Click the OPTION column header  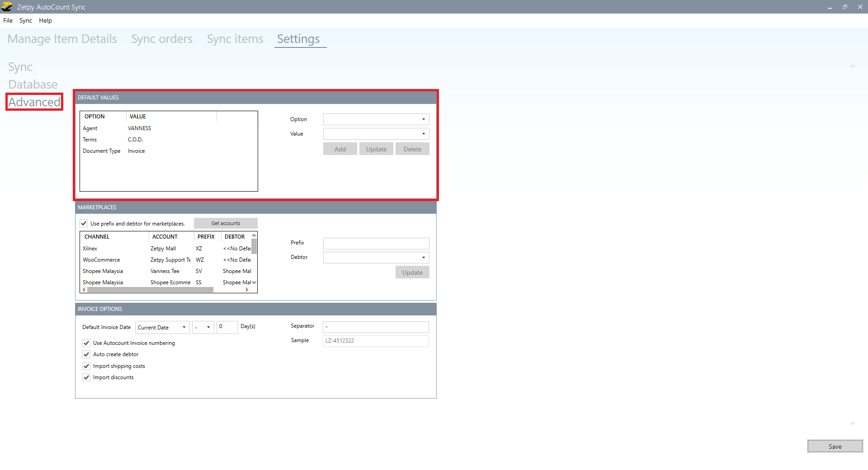104,117
